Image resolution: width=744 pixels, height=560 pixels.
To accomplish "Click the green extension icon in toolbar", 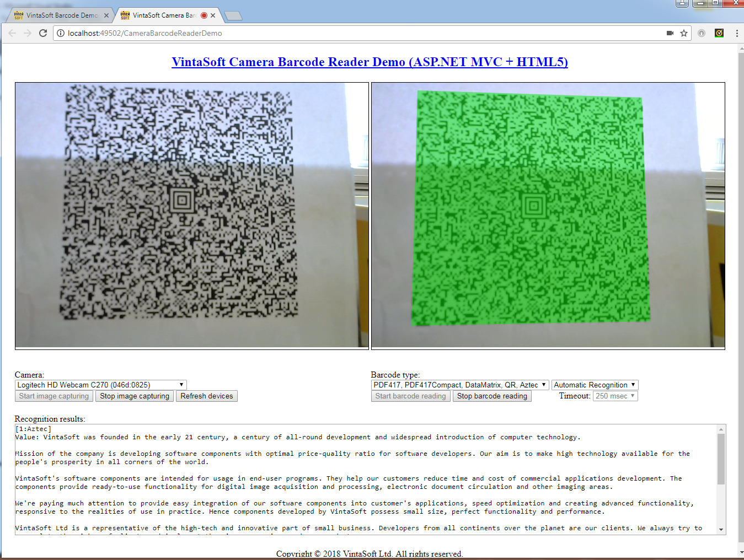I will point(719,33).
